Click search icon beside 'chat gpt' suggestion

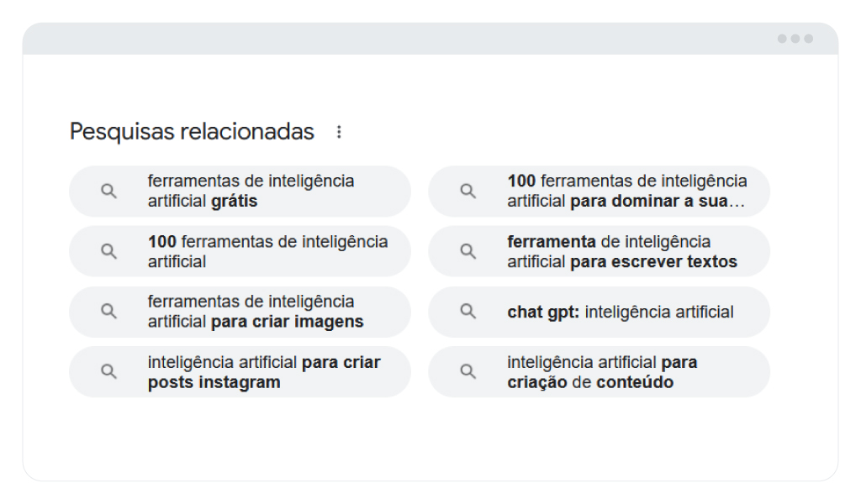coord(467,312)
